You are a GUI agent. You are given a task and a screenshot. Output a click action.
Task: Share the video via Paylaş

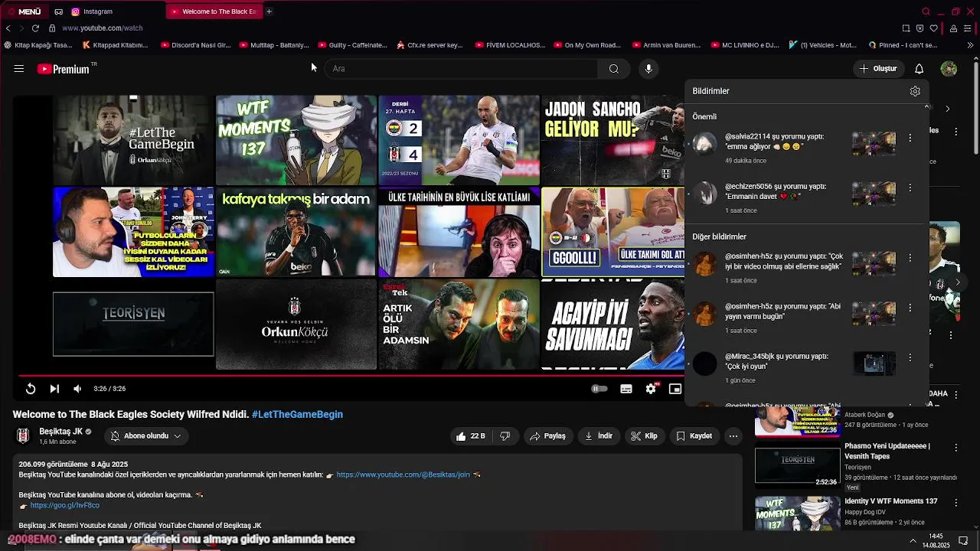(547, 436)
